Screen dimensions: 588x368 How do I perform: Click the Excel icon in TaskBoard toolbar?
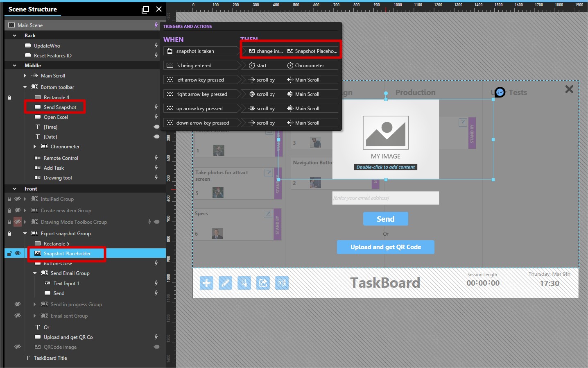(282, 283)
